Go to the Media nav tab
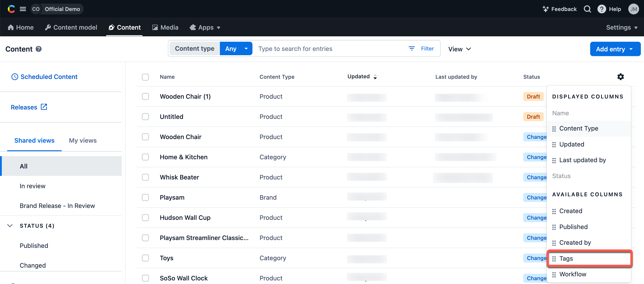644x284 pixels. click(x=165, y=27)
